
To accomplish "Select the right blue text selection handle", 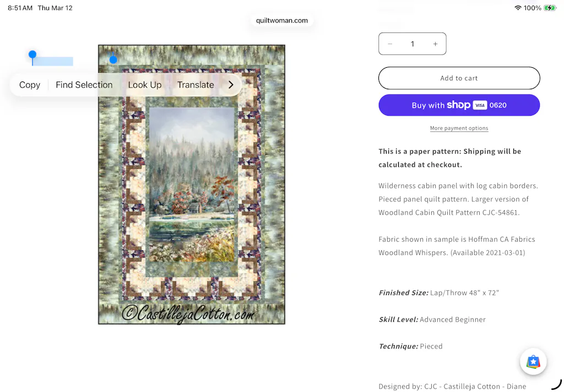I will pos(113,58).
